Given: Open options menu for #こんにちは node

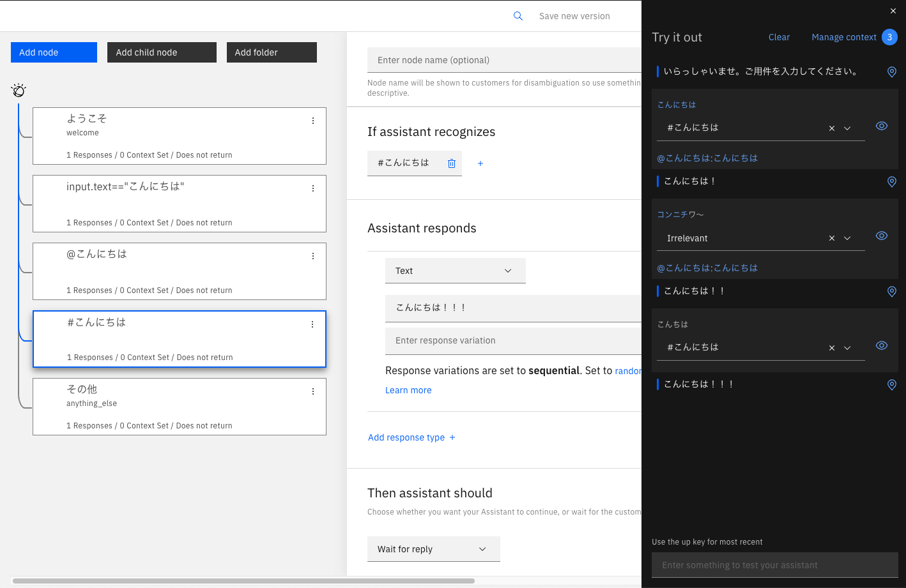Looking at the screenshot, I should (312, 324).
